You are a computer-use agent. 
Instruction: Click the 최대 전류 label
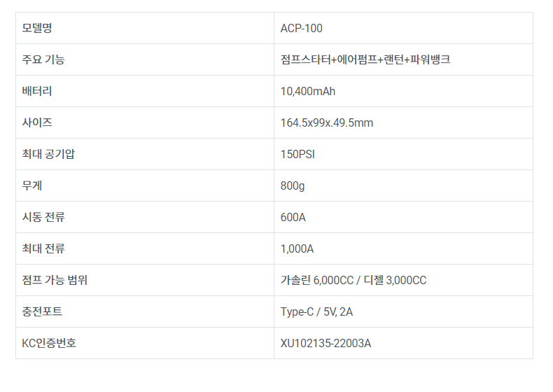(43, 248)
